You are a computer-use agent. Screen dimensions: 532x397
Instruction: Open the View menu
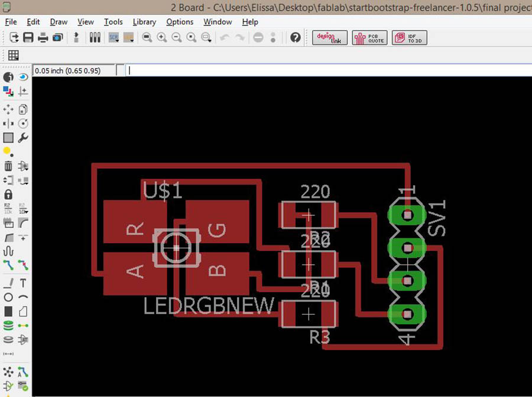(86, 22)
